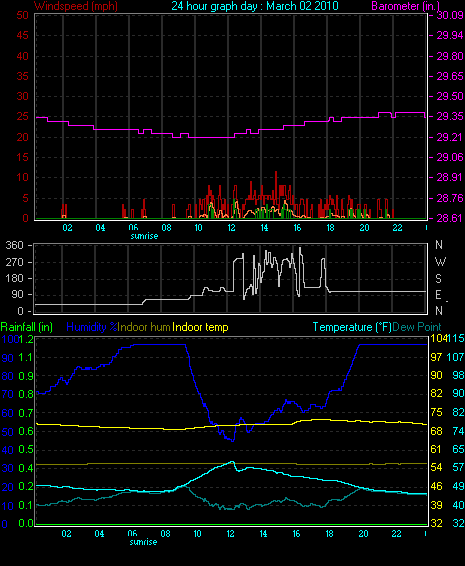Image resolution: width=465 pixels, height=566 pixels.
Task: Click the "Rainfall (in)" green legend label
Action: pyautogui.click(x=27, y=327)
